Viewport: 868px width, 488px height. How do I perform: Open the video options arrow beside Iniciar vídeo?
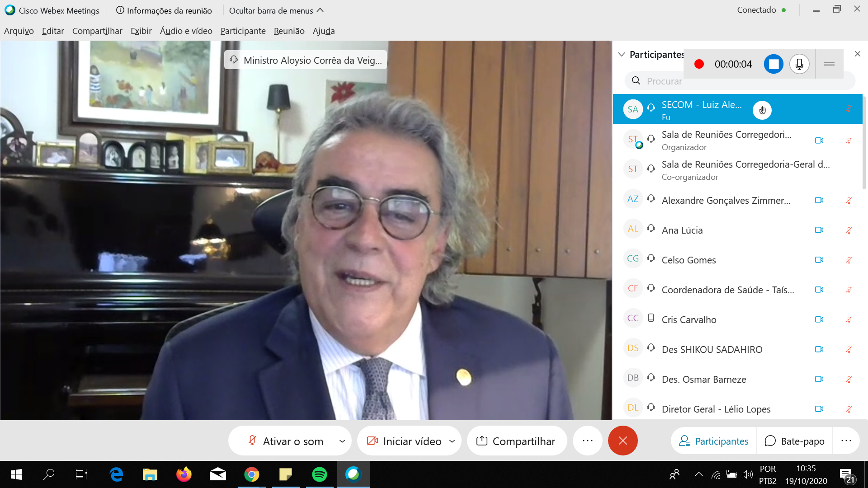[452, 441]
